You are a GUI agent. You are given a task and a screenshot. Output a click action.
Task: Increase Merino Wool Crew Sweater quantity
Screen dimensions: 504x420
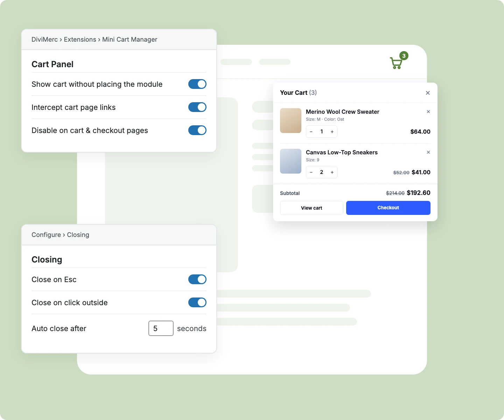[332, 132]
